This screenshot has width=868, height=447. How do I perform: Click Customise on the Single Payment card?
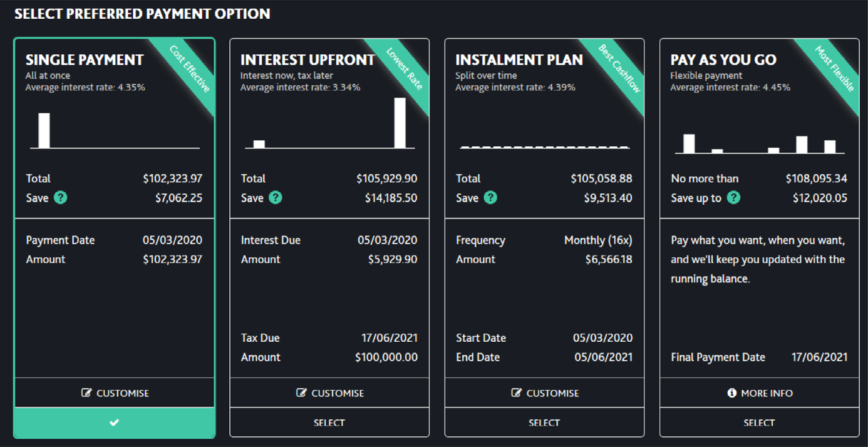point(115,393)
